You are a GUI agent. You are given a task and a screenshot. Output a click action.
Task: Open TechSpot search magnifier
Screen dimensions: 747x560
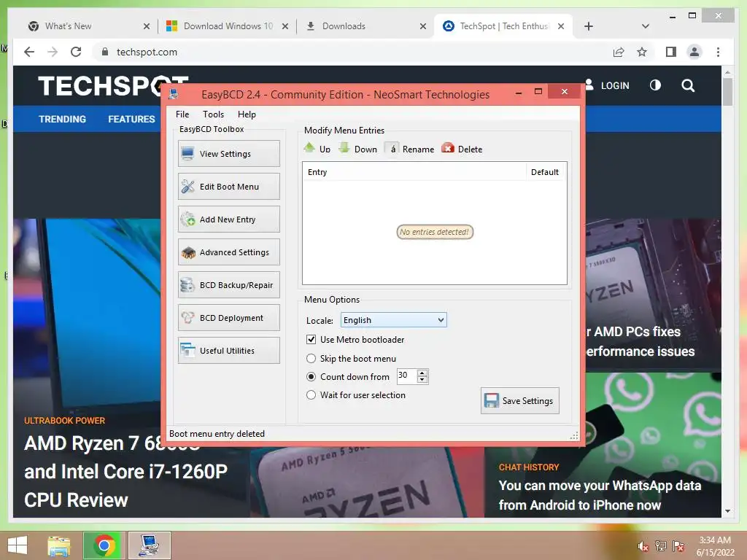[x=687, y=86]
